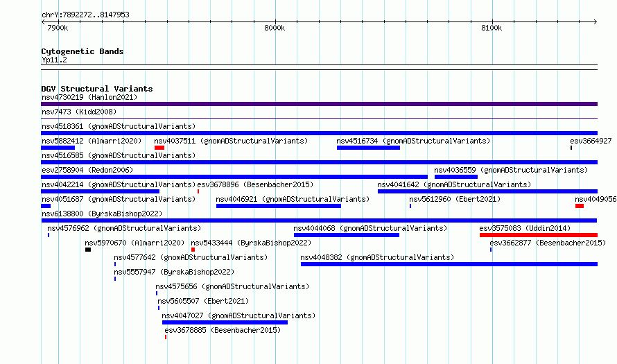This screenshot has height=364, width=617.
Task: Select the nsv4051687 variant label
Action: click(119, 199)
